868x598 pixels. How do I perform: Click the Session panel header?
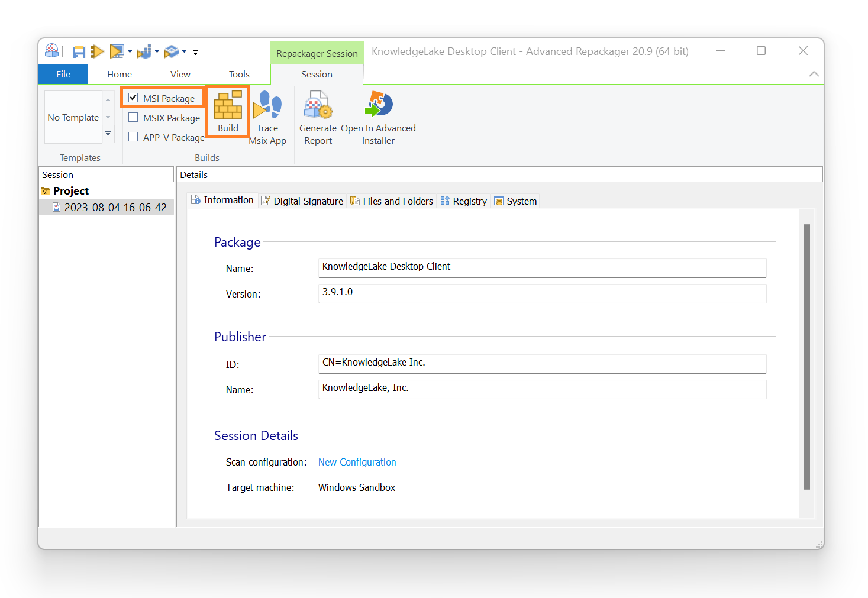107,174
